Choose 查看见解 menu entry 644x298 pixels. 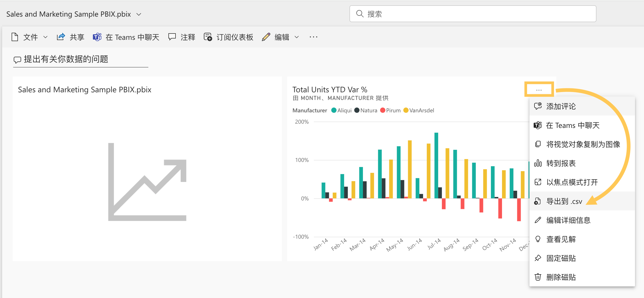582,239
